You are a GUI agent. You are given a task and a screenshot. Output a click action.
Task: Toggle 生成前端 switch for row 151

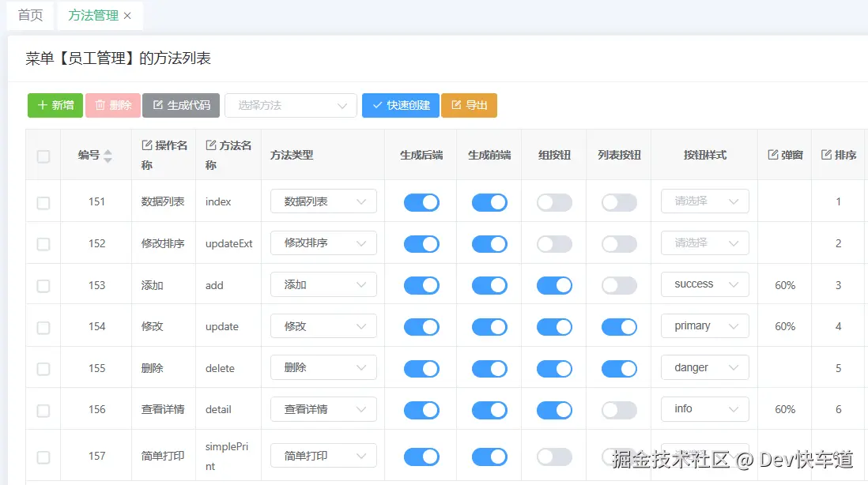coord(489,202)
